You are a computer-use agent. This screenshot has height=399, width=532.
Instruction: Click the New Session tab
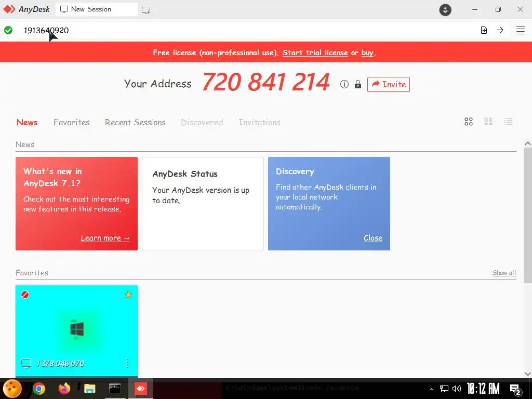pos(97,9)
